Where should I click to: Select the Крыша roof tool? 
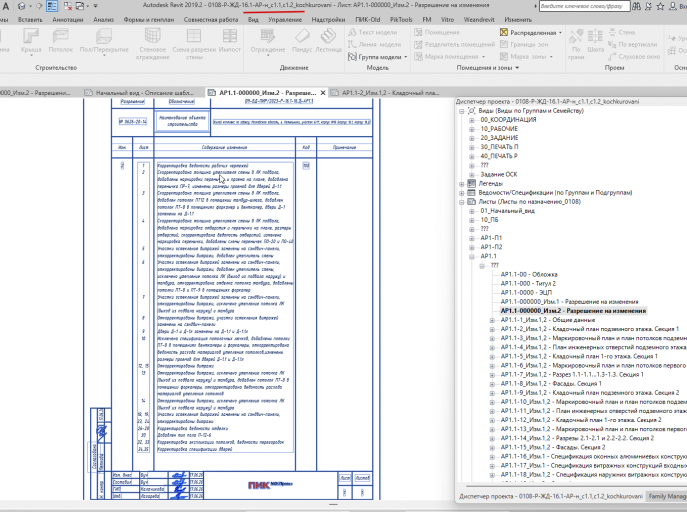(31, 42)
